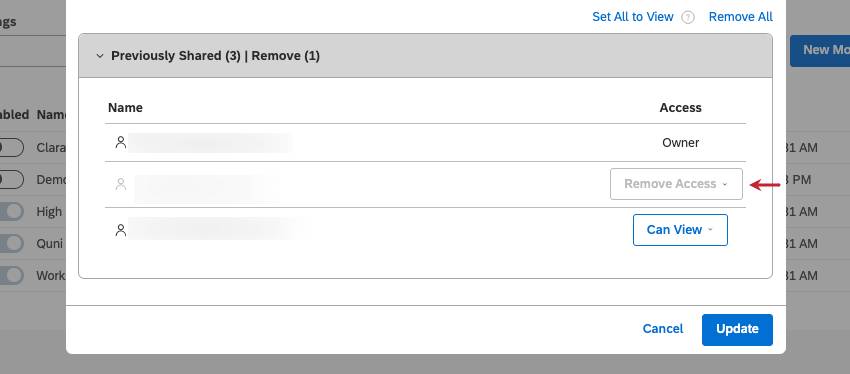The image size is (850, 374).
Task: Toggle the enabled switch for the Work row
Action: pyautogui.click(x=11, y=275)
